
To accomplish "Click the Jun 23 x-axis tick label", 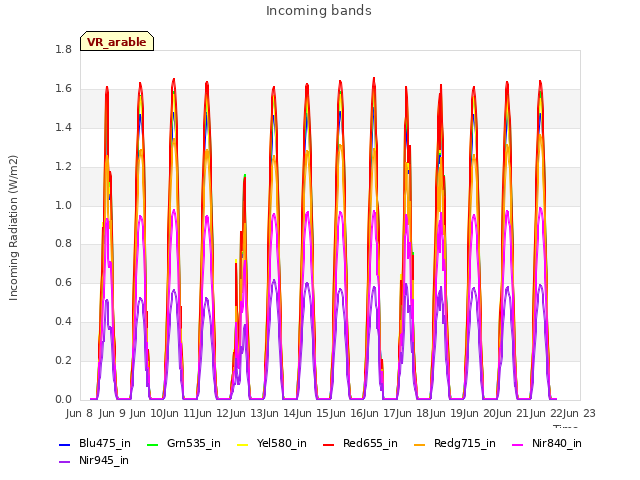I will (x=580, y=413).
